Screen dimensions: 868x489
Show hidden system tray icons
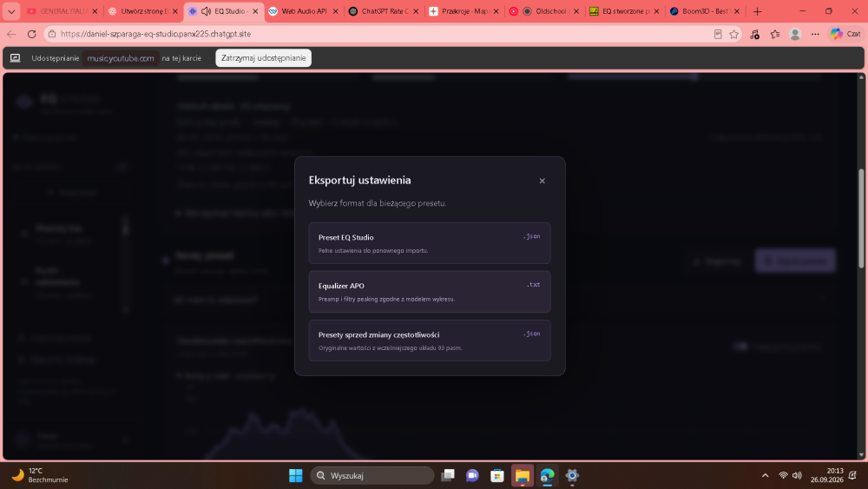tap(765, 475)
